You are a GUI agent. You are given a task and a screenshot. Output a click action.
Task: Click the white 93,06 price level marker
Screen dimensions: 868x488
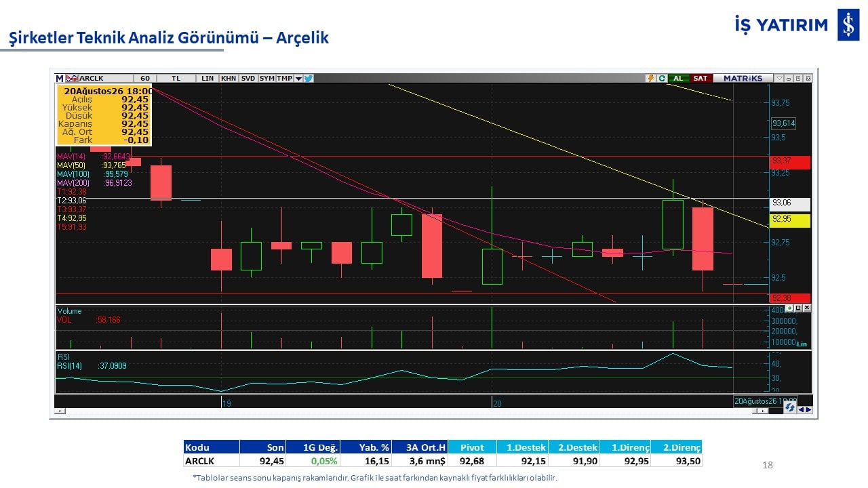pos(790,203)
